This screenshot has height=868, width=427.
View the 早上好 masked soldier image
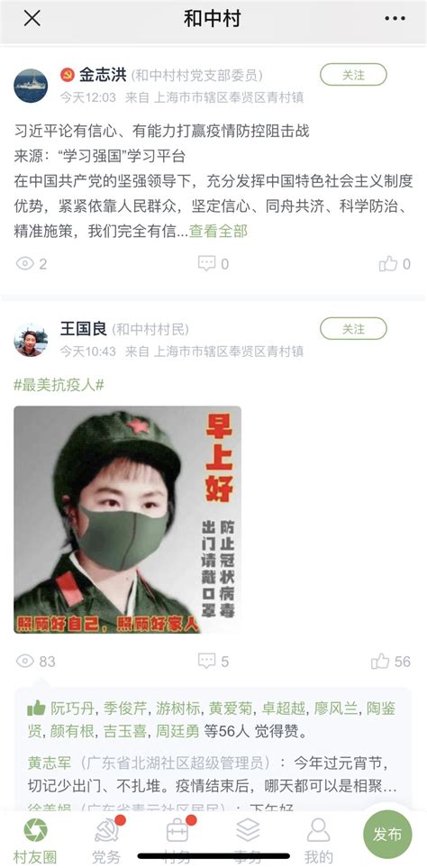pyautogui.click(x=127, y=520)
